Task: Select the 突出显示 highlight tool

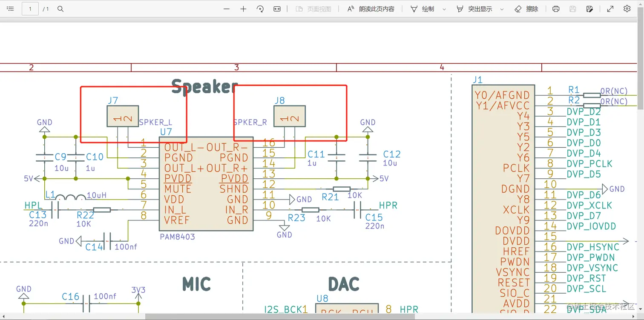Action: (474, 9)
